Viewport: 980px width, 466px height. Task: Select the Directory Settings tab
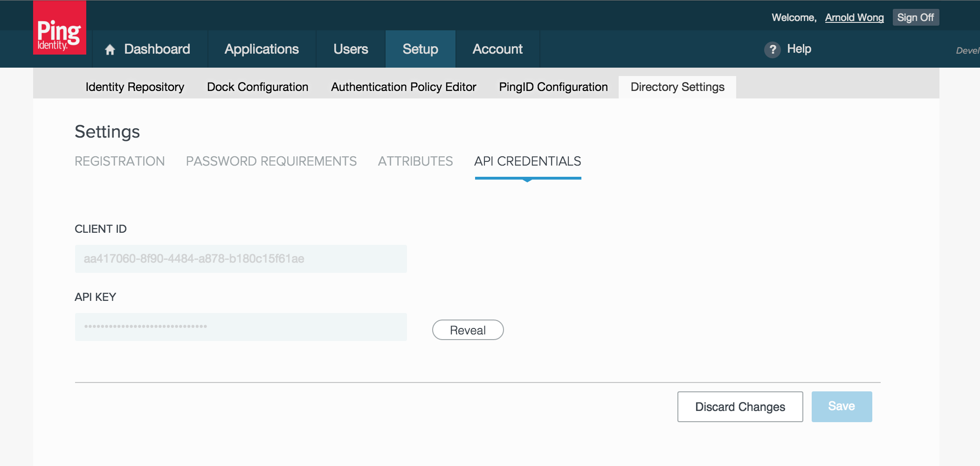[677, 87]
